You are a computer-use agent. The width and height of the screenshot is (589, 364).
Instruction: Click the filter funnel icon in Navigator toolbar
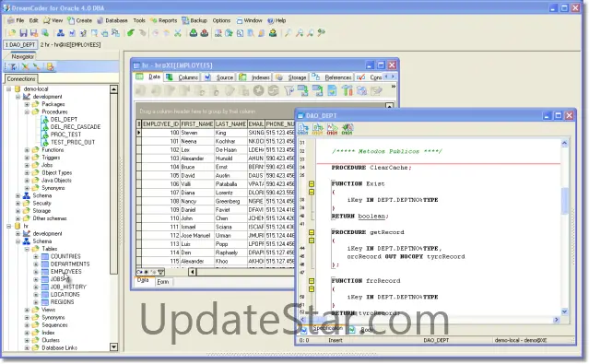[x=13, y=67]
